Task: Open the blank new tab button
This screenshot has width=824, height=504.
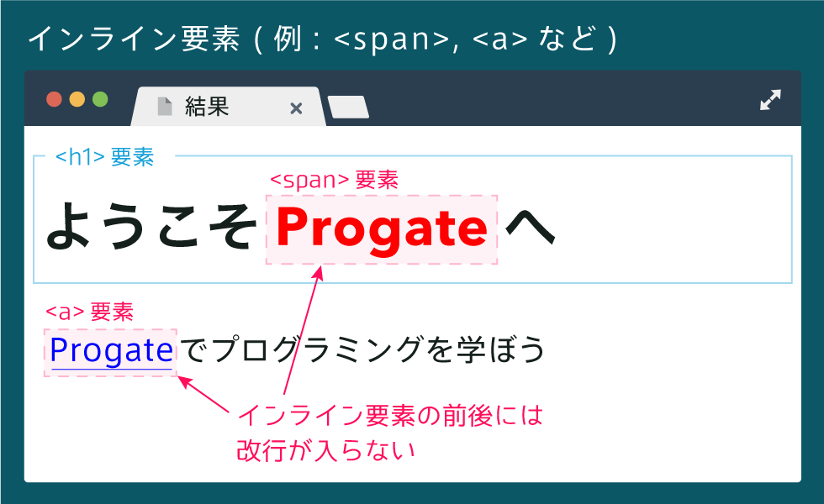Action: tap(348, 108)
